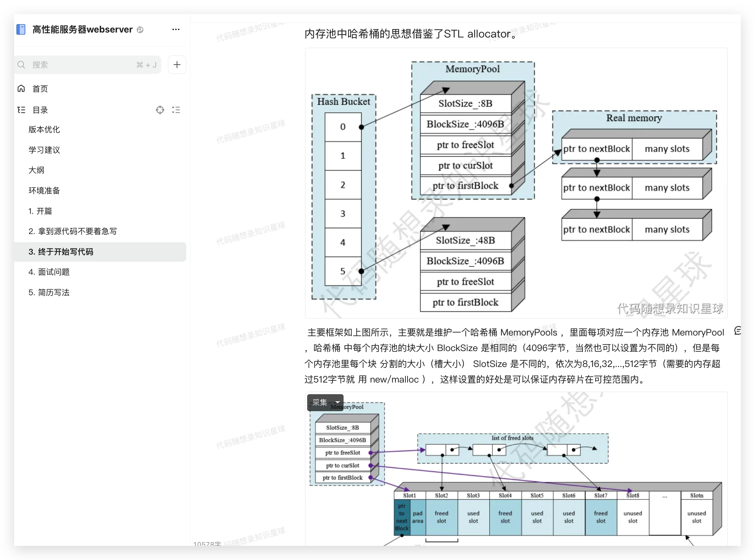
Task: Click the plus button to create new content
Action: [177, 64]
